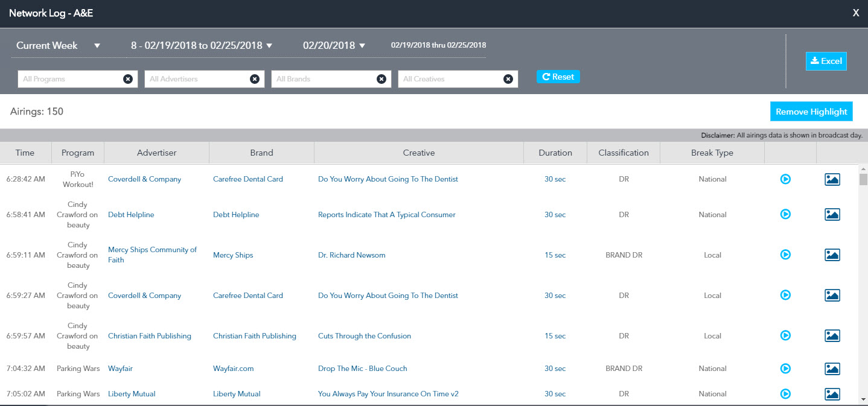
Task: Select the 7:05:02 AM time cell
Action: tap(26, 394)
